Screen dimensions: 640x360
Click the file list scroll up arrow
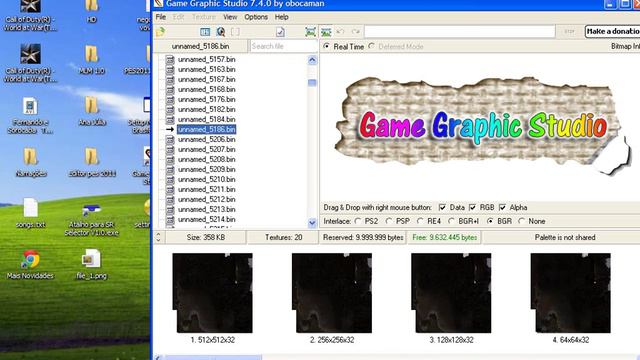(312, 60)
